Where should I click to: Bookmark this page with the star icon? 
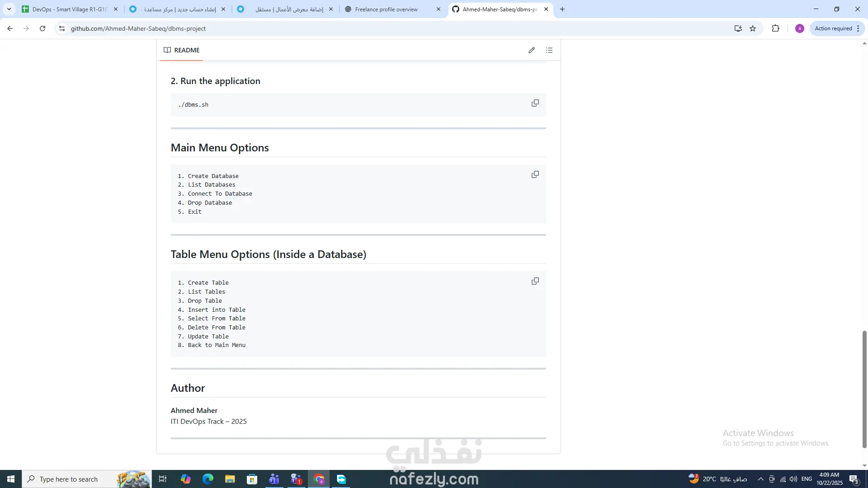tap(753, 28)
